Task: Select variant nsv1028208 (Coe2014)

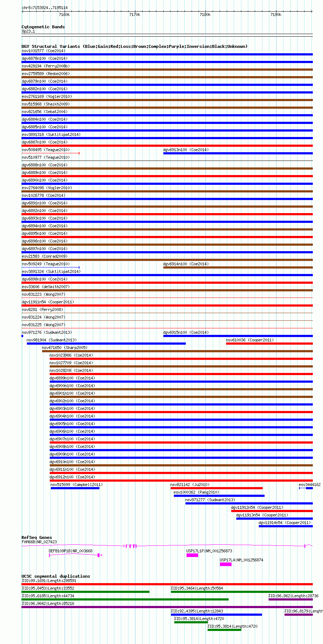Action: point(181,374)
